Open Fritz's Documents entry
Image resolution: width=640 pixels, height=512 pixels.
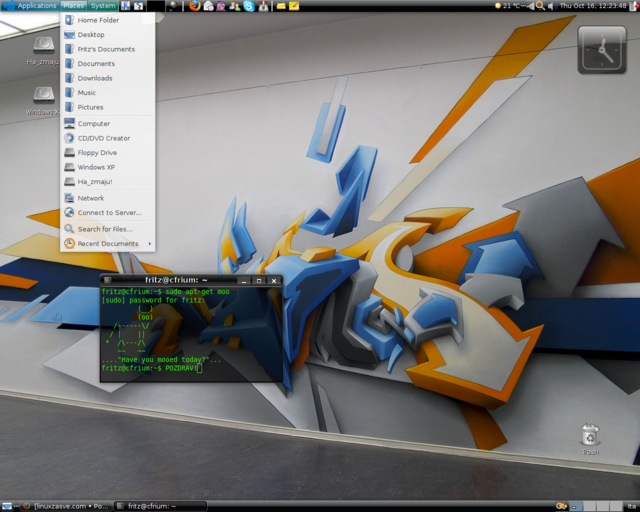pos(108,49)
